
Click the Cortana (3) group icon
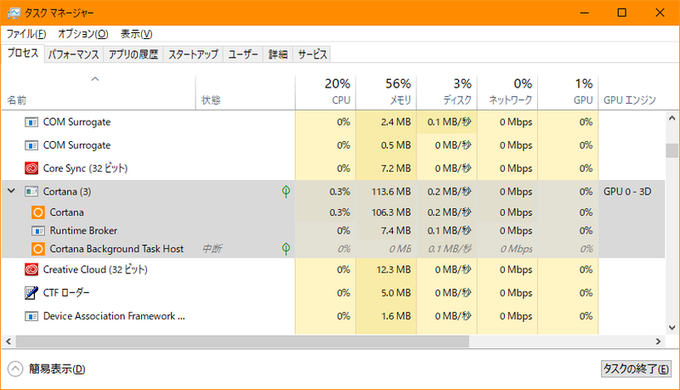(x=31, y=191)
